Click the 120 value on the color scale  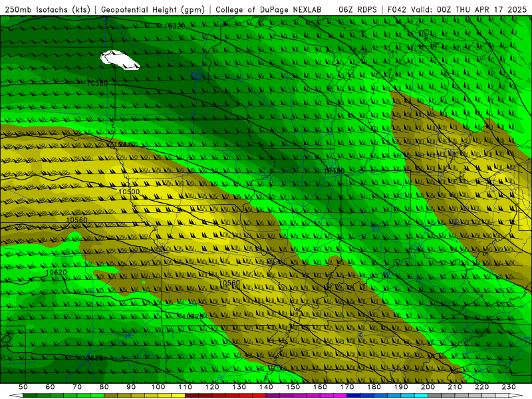[212, 387]
